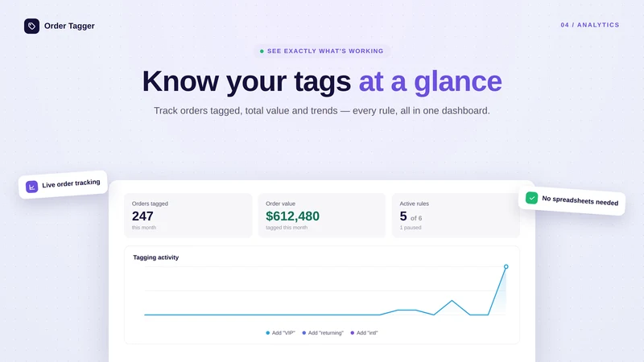Click the "04 / ANALYTICS" label
The height and width of the screenshot is (362, 644).
590,25
